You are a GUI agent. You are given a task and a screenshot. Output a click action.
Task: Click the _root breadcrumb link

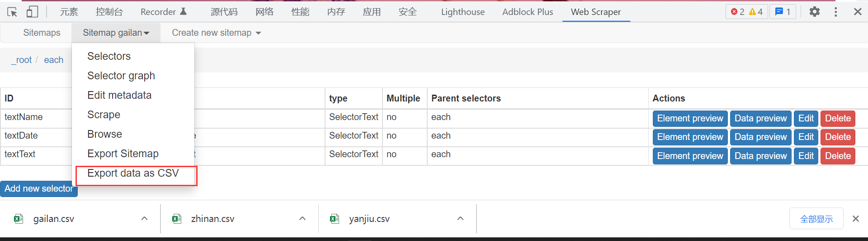22,60
